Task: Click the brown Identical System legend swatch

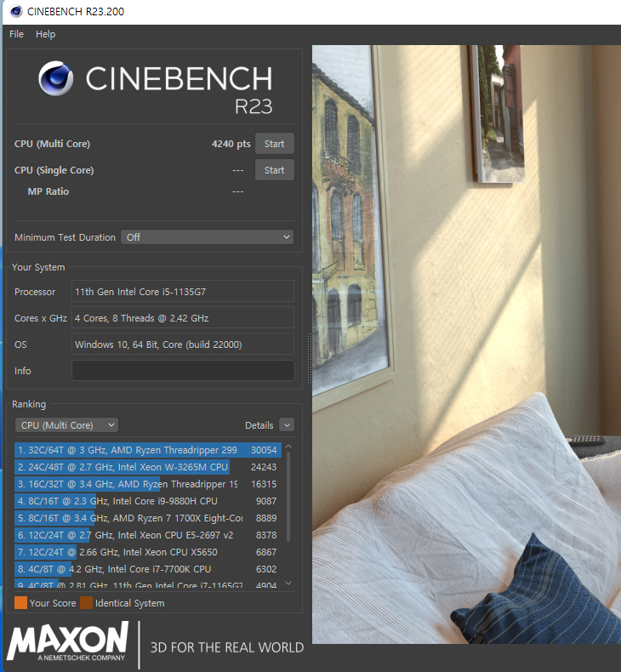Action: tap(86, 603)
